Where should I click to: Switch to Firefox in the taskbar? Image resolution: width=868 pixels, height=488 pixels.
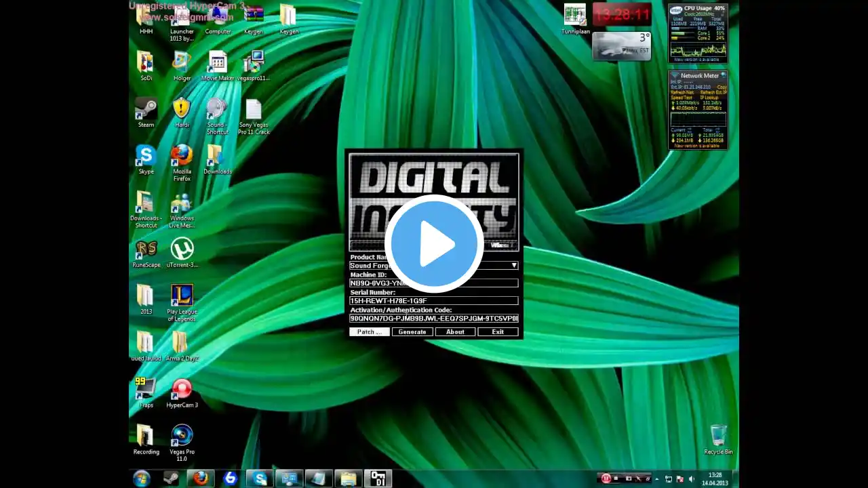click(x=200, y=479)
